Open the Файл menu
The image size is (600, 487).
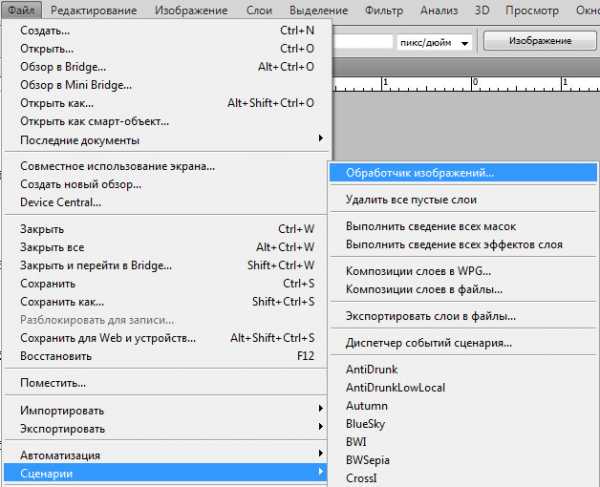(21, 10)
